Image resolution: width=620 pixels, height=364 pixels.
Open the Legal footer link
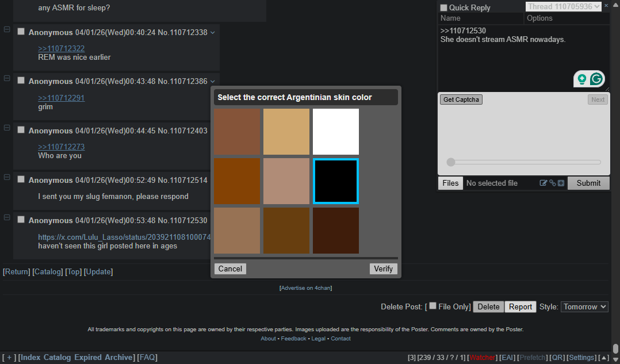318,339
